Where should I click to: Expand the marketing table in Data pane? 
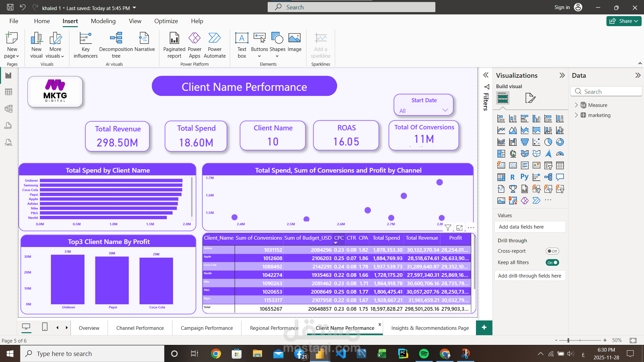[576, 115]
